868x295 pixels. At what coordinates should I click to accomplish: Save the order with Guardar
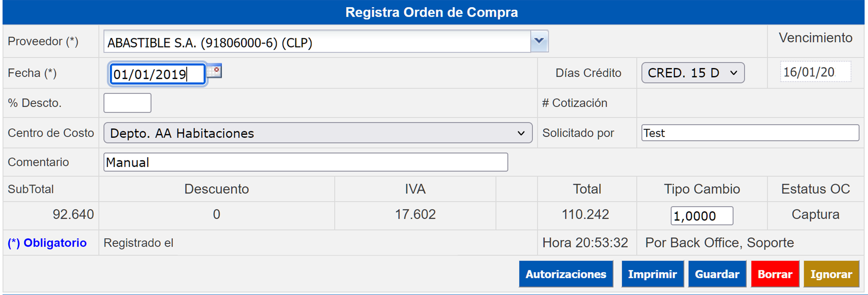pos(717,274)
